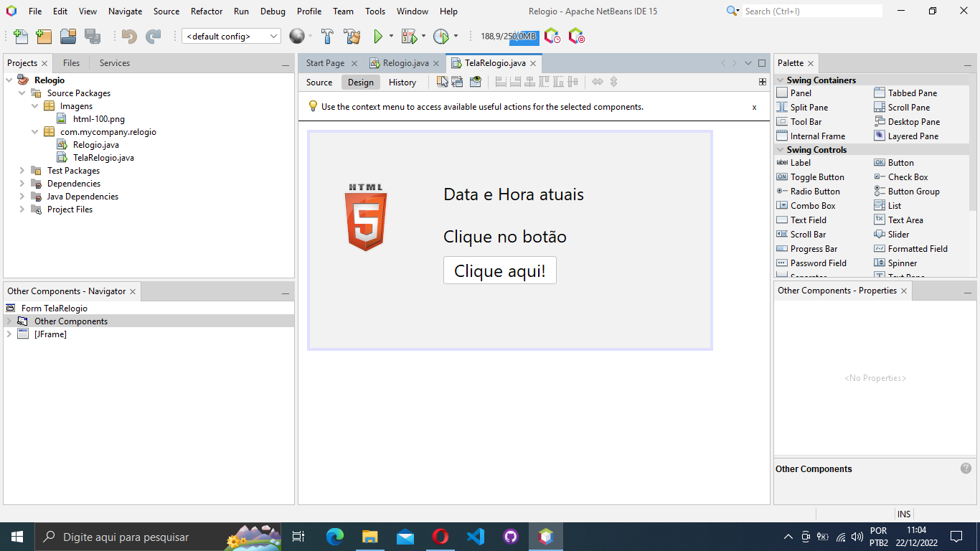980x551 pixels.
Task: Collapse the Swing Controls palette section
Action: tap(780, 150)
